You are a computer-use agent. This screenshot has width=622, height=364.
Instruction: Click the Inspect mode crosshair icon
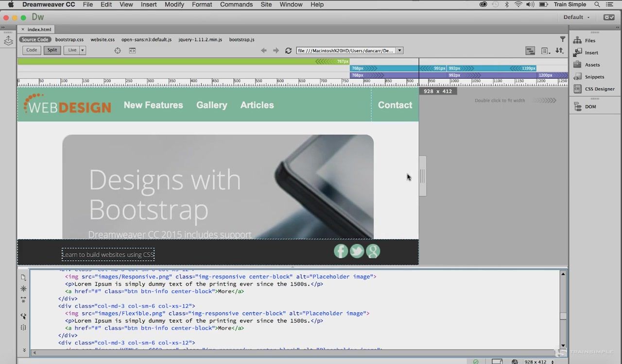[118, 50]
